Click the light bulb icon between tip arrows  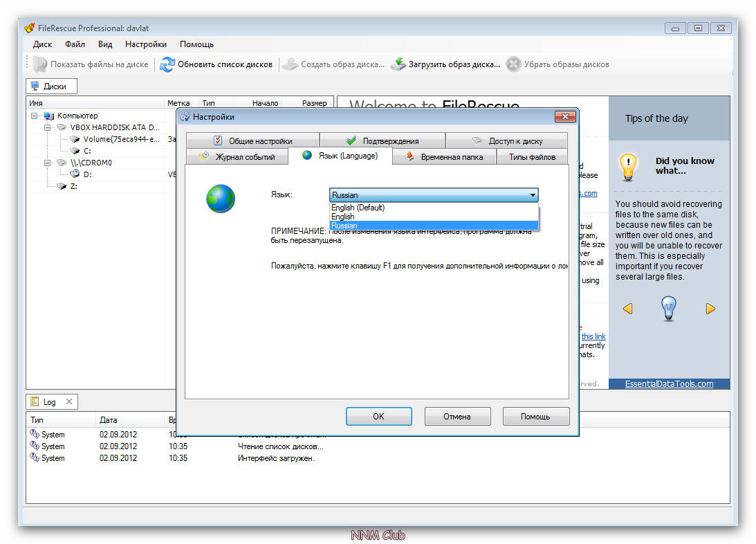point(668,309)
